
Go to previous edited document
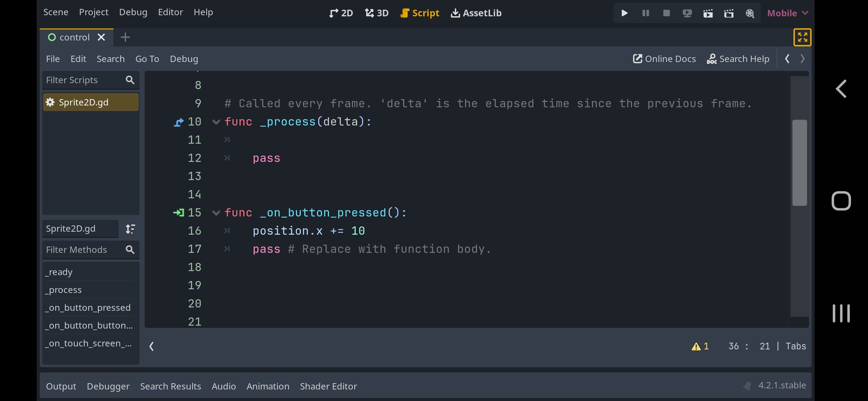click(x=787, y=59)
